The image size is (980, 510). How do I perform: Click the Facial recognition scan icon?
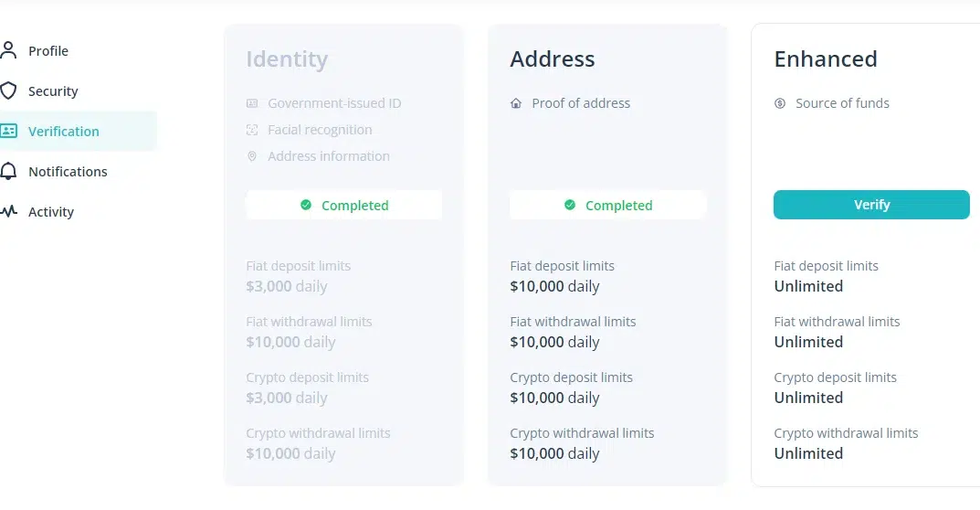[252, 130]
